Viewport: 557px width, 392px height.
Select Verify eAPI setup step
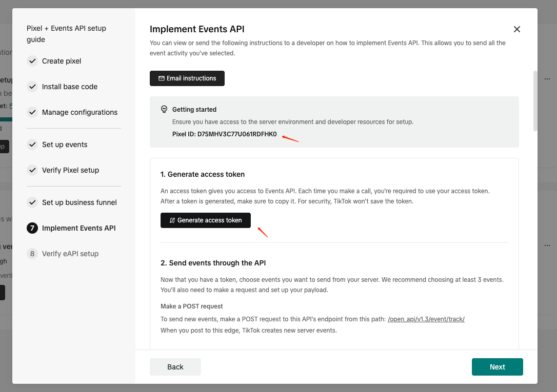tap(70, 254)
